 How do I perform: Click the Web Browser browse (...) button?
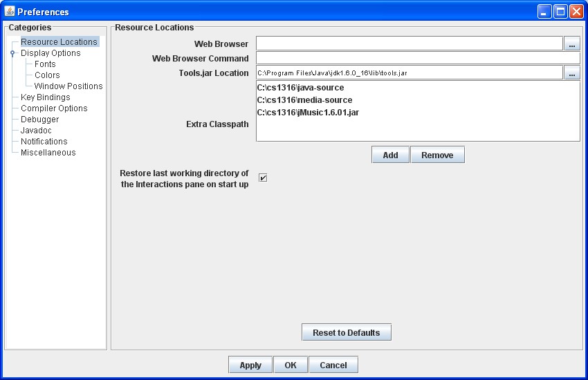(x=572, y=44)
